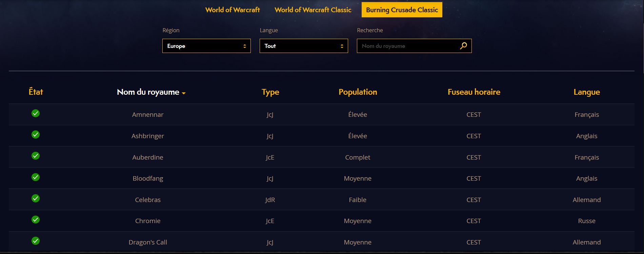The image size is (644, 254).
Task: Click Celebras realm's green status icon
Action: click(x=36, y=199)
